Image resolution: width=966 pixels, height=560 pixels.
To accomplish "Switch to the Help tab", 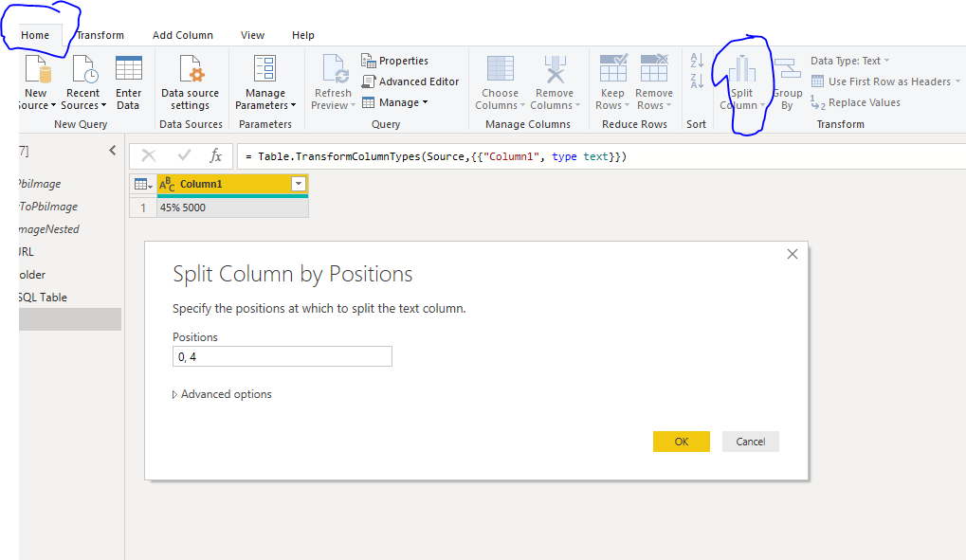I will (x=303, y=35).
